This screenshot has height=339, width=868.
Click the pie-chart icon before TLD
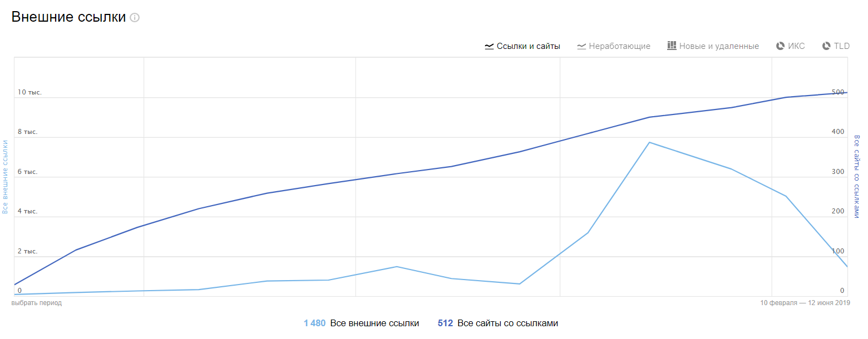point(826,46)
